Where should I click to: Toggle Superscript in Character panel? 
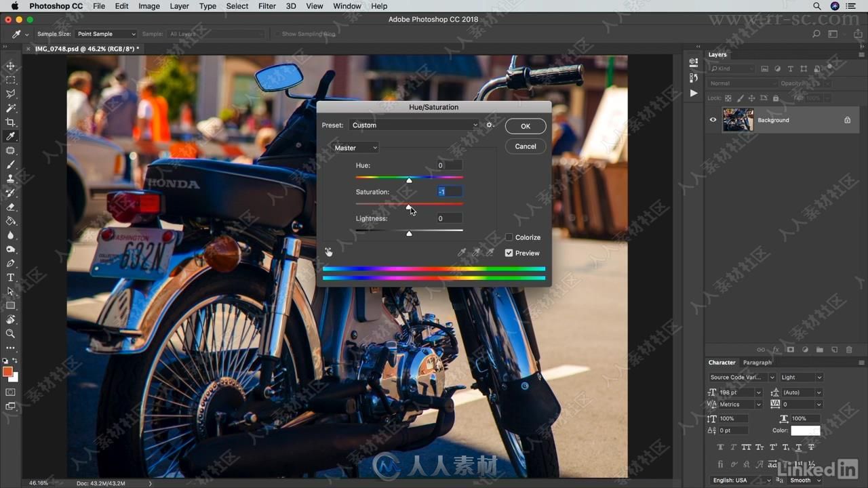pyautogui.click(x=772, y=447)
